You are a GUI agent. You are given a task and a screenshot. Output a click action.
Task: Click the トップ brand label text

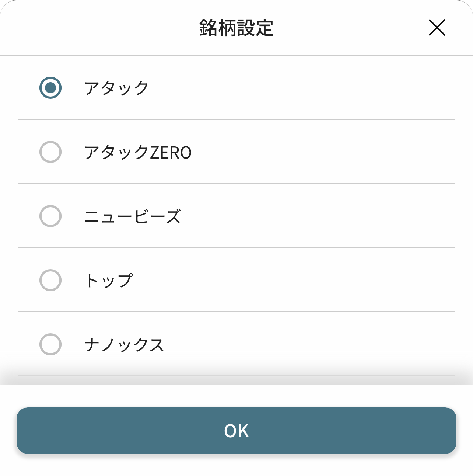pyautogui.click(x=108, y=281)
